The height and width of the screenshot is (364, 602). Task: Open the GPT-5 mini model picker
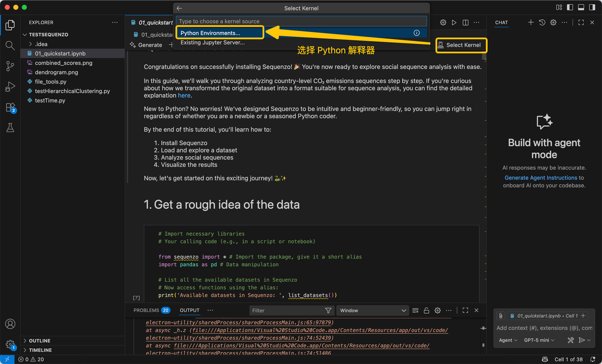(x=539, y=340)
